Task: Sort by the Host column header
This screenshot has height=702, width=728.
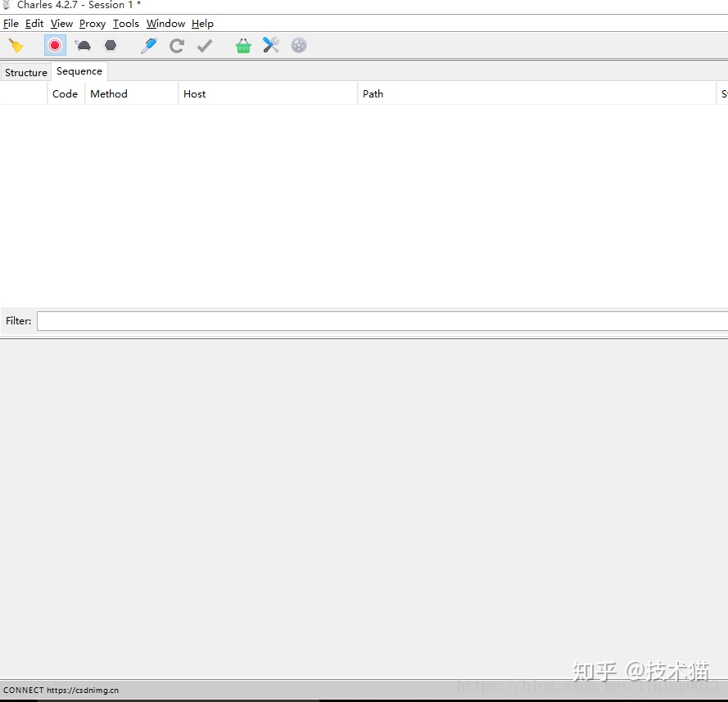Action: [x=268, y=93]
